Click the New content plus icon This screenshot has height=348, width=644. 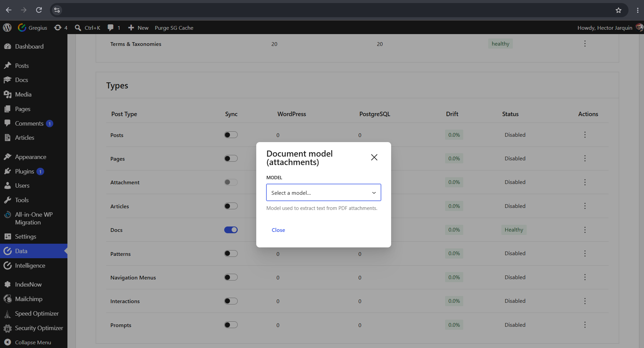click(131, 28)
